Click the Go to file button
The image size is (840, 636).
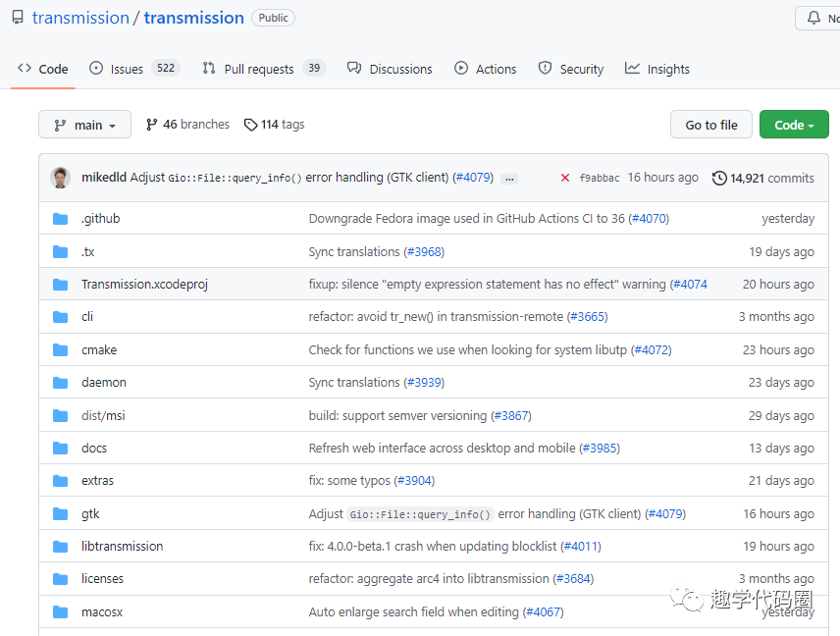click(x=711, y=125)
